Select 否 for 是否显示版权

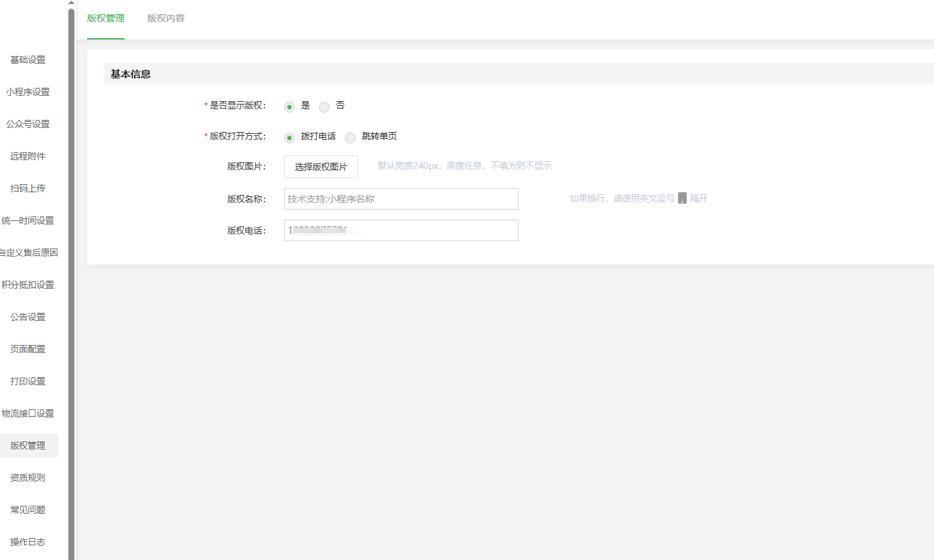point(324,107)
